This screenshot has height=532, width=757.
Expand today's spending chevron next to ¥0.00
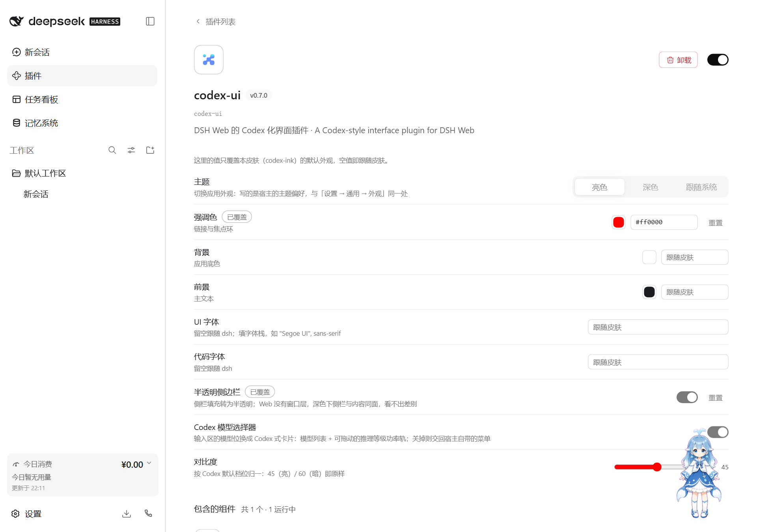tap(149, 463)
